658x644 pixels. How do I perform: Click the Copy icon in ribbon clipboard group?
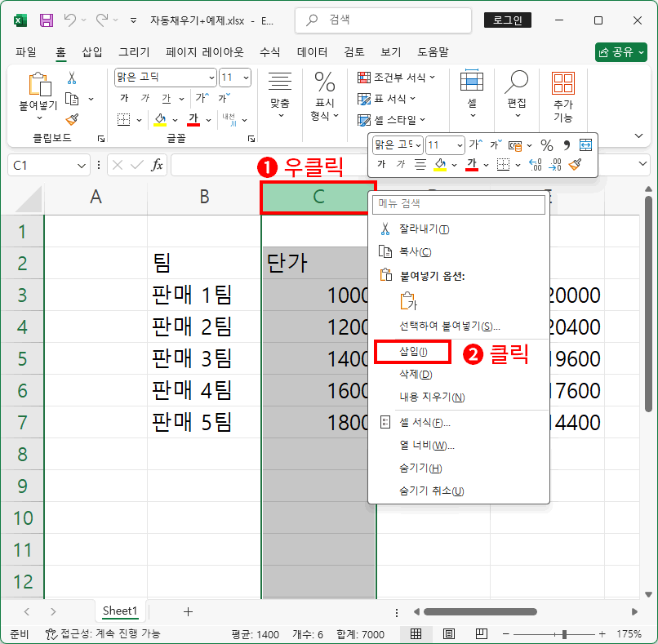coord(72,99)
